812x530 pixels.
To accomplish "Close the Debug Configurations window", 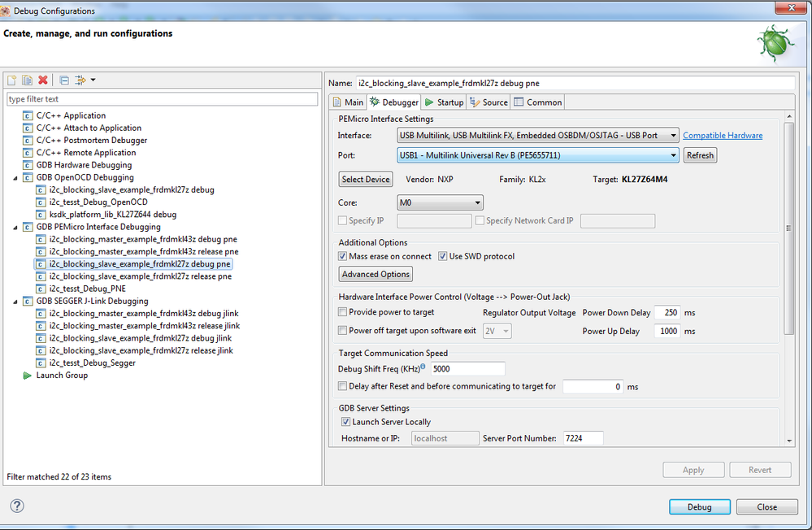I will click(x=792, y=8).
